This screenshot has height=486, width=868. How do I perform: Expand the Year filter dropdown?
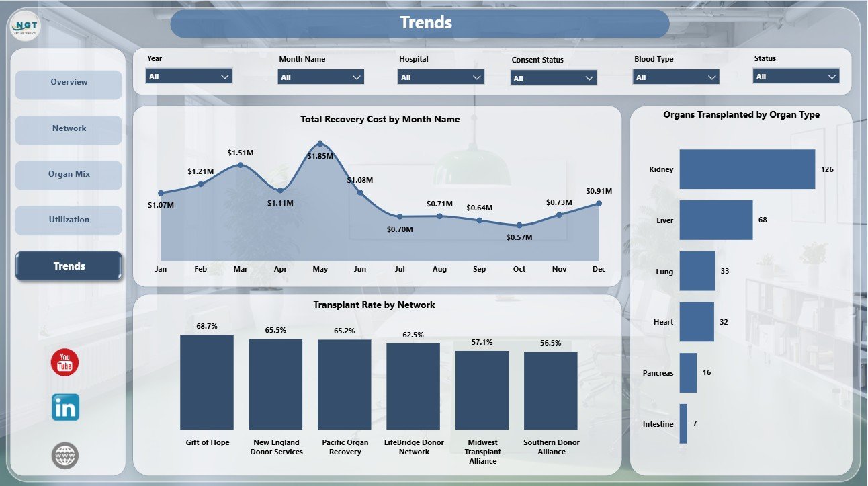[x=189, y=77]
